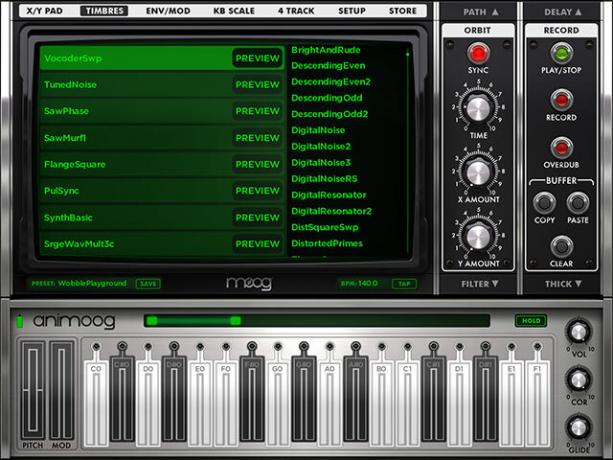The image size is (613, 460).
Task: Preview the TunedNoise timbre
Action: click(257, 85)
